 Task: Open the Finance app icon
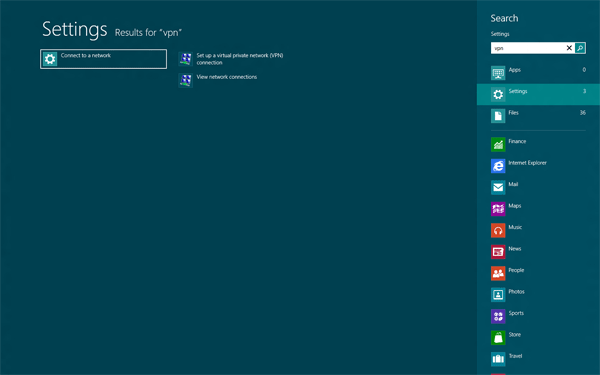(x=498, y=145)
